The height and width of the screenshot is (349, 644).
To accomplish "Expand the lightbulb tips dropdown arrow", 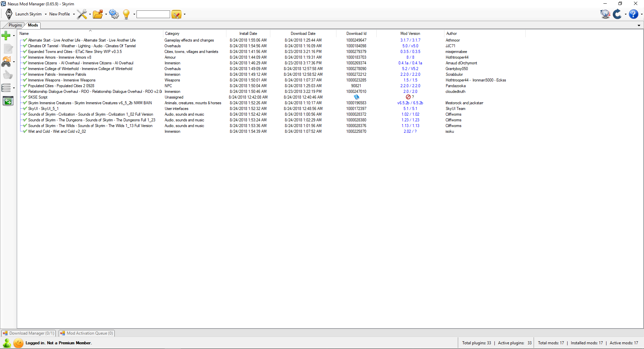I will (x=134, y=14).
